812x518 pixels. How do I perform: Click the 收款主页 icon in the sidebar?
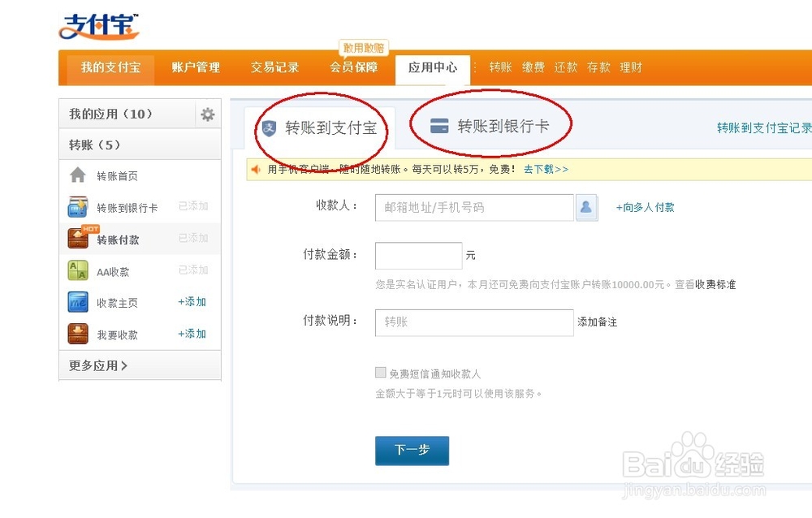coord(78,301)
